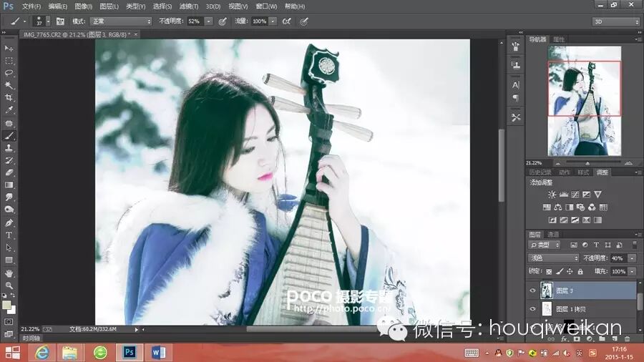644x362 pixels.
Task: Open brush opacity 52% slider arrow
Action: coord(209,21)
